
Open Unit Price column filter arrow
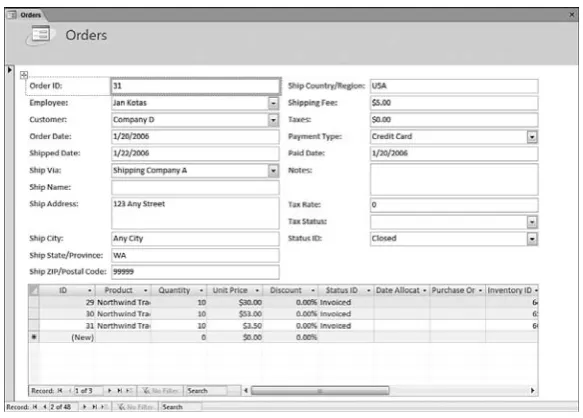[257, 290]
